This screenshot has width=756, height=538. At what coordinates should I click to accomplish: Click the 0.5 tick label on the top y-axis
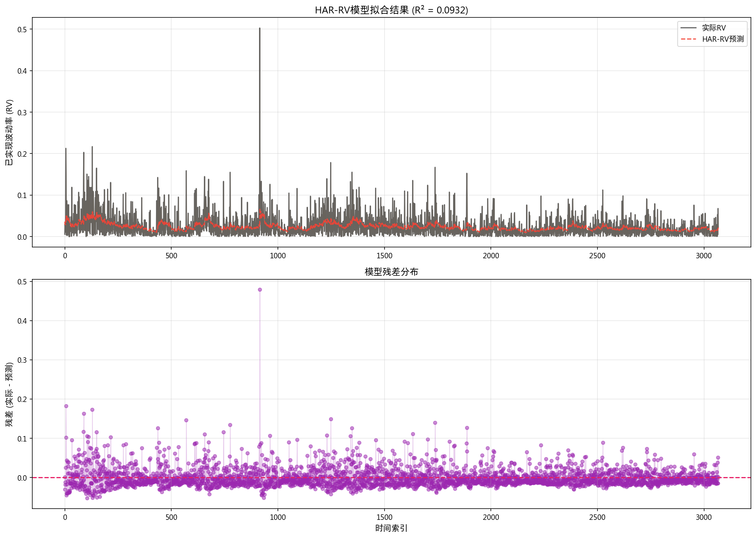22,29
